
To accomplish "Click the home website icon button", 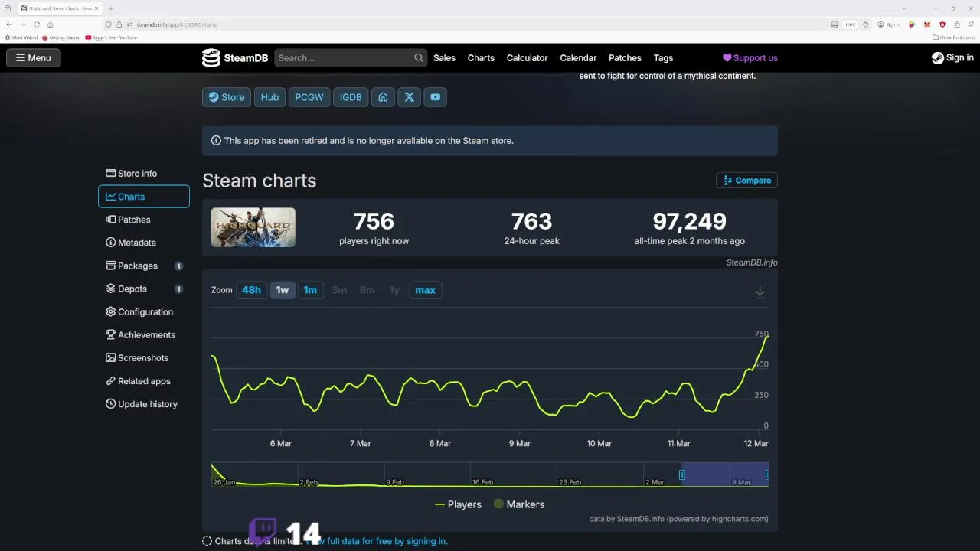I will pyautogui.click(x=383, y=97).
